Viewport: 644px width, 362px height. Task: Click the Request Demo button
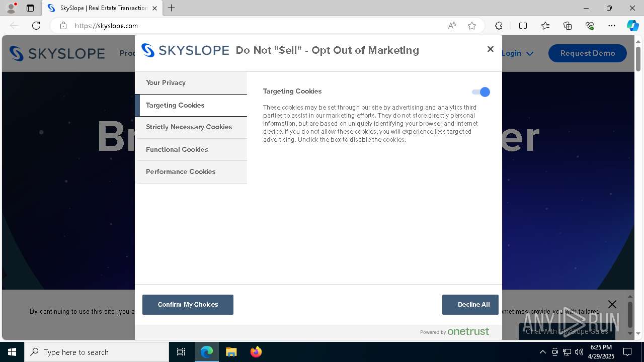pos(587,53)
